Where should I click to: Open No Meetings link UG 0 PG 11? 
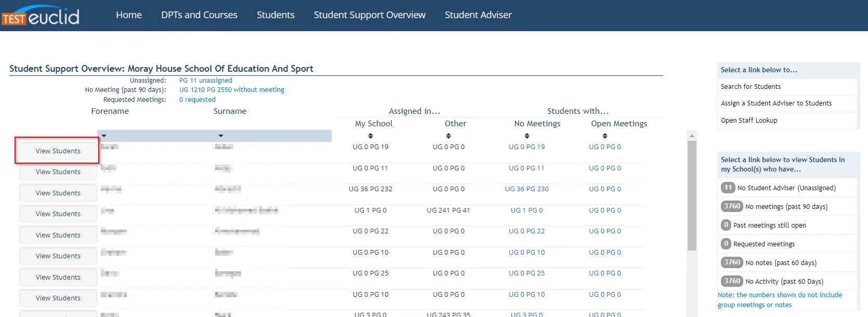pos(527,168)
